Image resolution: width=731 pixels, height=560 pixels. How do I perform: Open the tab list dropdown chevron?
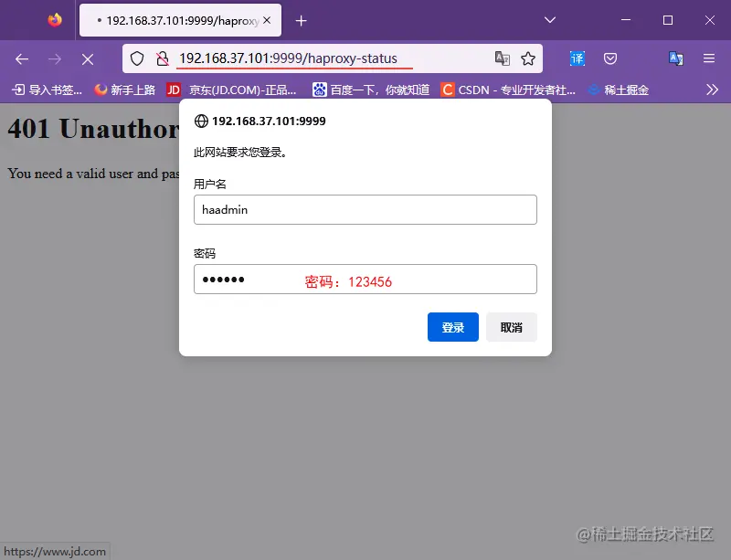(x=548, y=19)
